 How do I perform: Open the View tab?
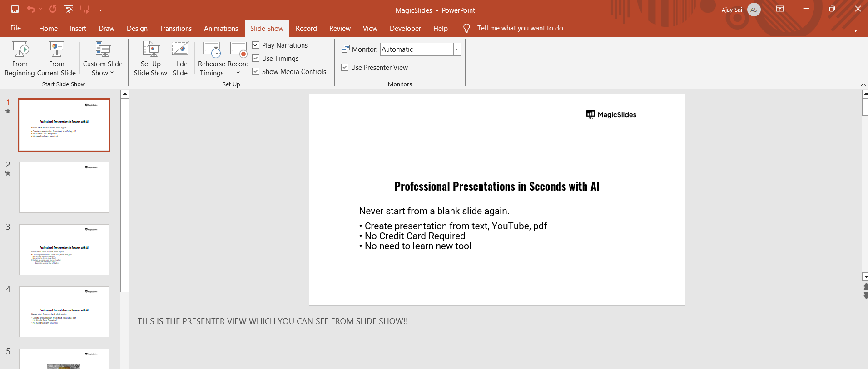370,28
